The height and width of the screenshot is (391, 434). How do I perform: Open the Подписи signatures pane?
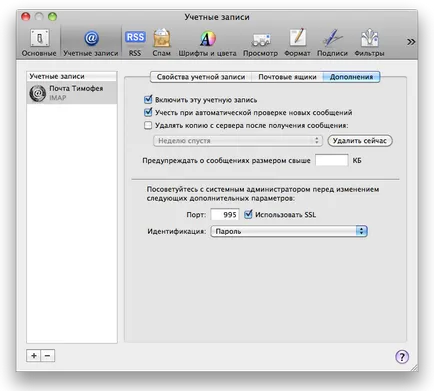[332, 42]
